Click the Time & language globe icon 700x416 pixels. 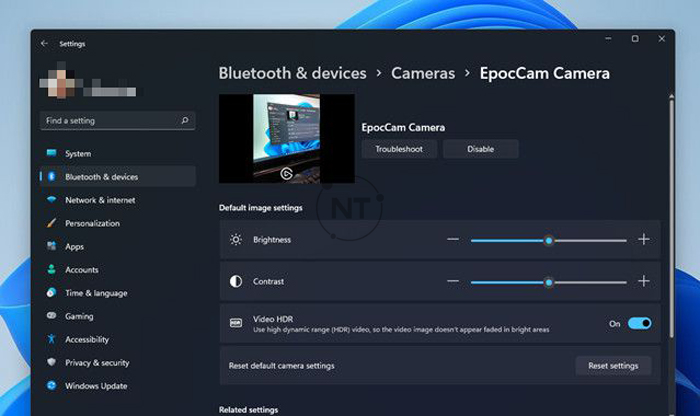pyautogui.click(x=51, y=292)
